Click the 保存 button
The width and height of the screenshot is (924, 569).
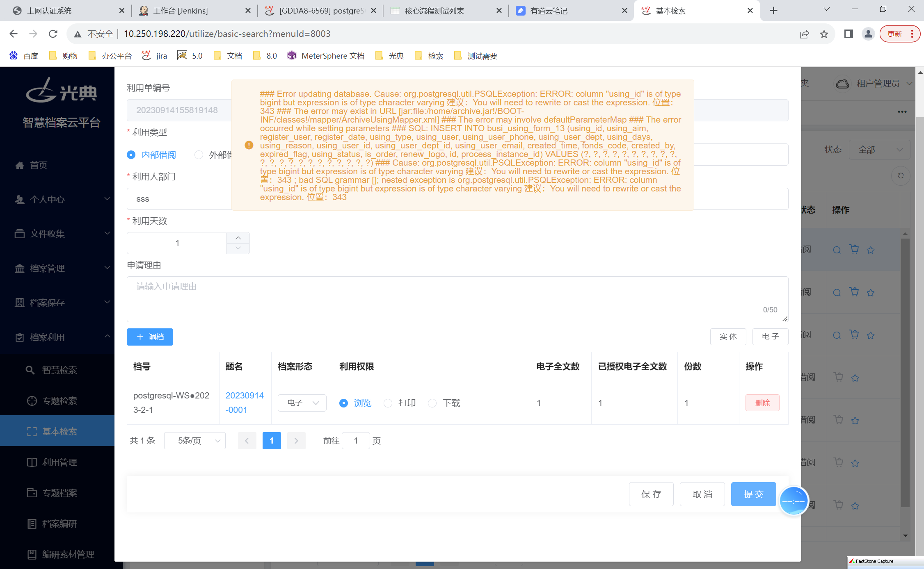click(x=651, y=494)
